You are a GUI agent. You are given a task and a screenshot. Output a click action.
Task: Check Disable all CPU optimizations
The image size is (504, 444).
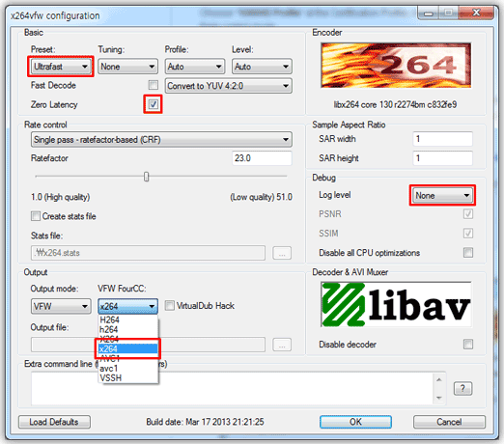[x=468, y=253]
